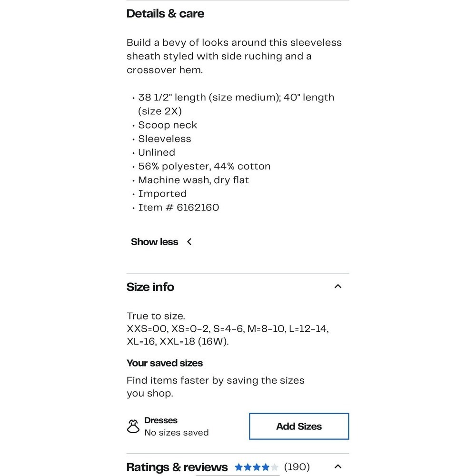Collapse the Size info section using its chevron
The width and height of the screenshot is (476, 476).
coord(338,286)
